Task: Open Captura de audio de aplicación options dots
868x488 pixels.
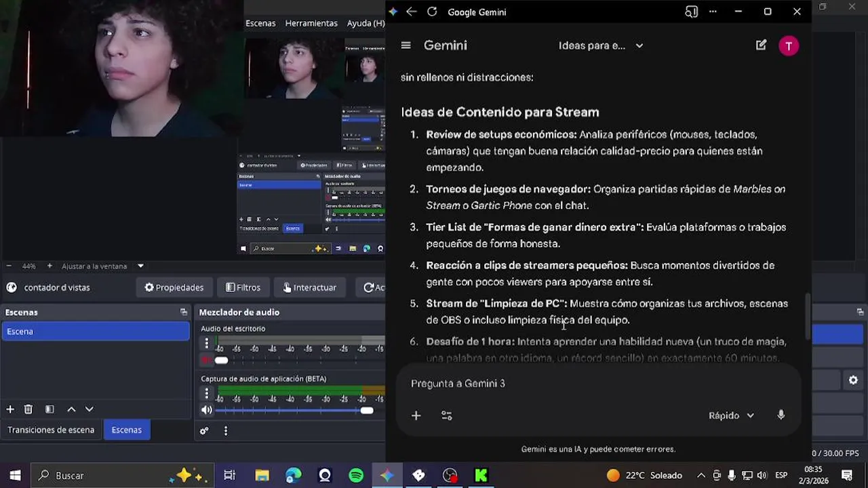Action: coord(207,394)
